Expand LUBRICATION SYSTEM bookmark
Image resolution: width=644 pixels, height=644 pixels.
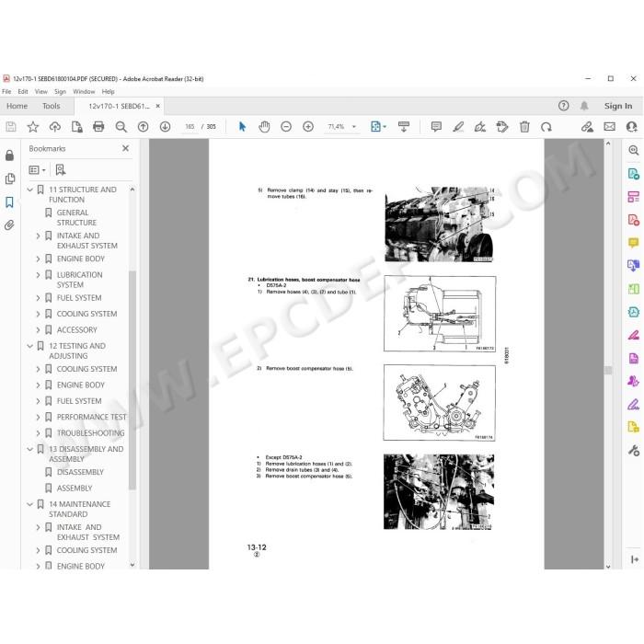coord(39,275)
